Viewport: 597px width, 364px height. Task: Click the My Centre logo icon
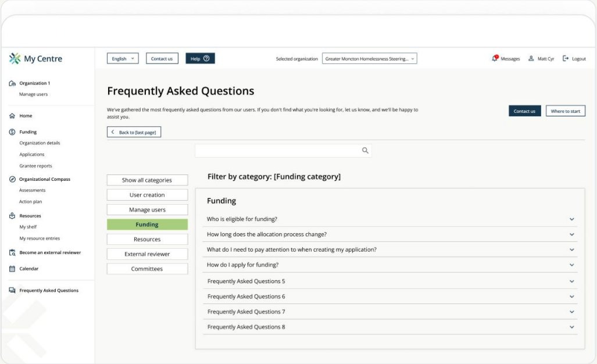pos(15,59)
